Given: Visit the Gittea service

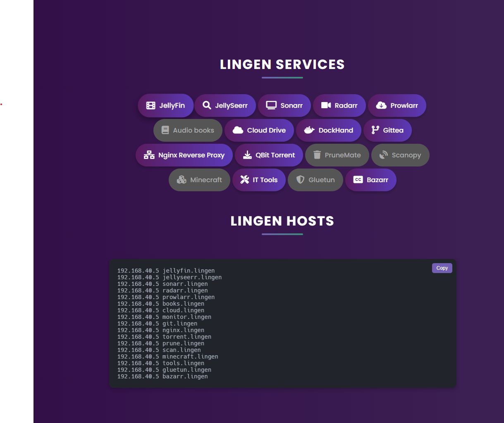Looking at the screenshot, I should (x=388, y=130).
